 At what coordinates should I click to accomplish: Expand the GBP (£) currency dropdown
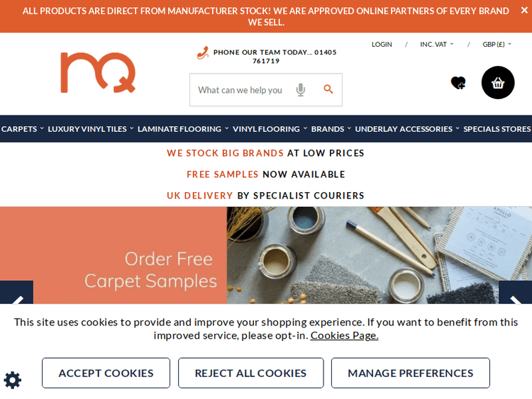497,45
